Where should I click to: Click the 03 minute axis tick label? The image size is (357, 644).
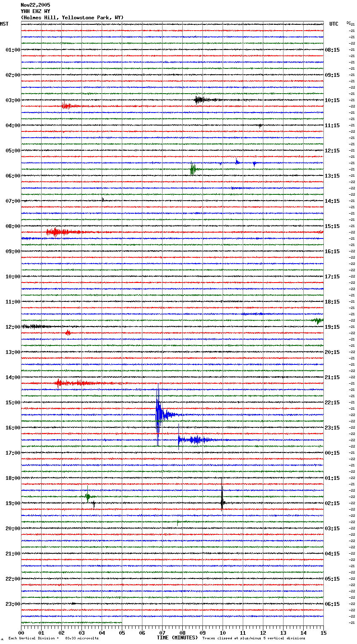[x=82, y=633]
